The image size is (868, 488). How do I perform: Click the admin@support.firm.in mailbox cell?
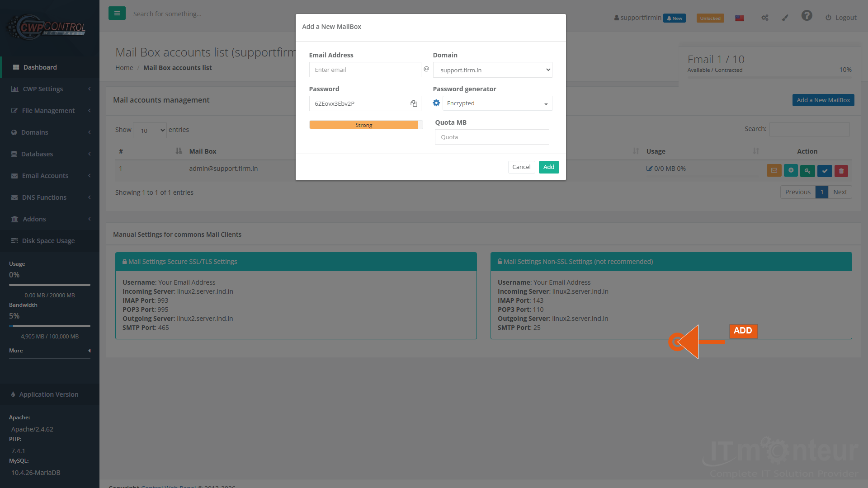click(x=223, y=169)
